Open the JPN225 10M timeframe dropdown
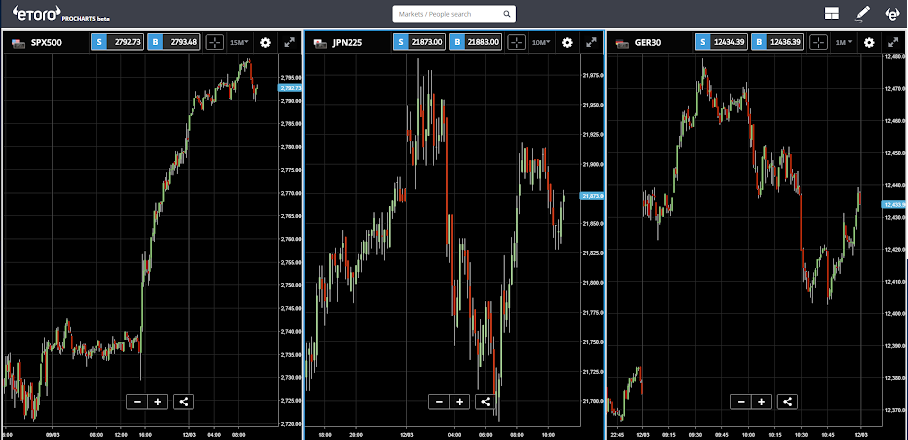 (x=541, y=42)
